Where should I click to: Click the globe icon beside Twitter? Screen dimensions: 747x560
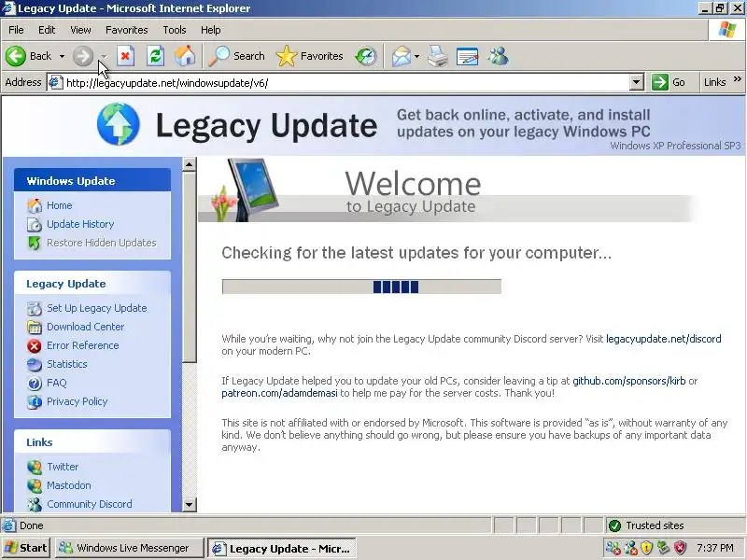pos(35,468)
